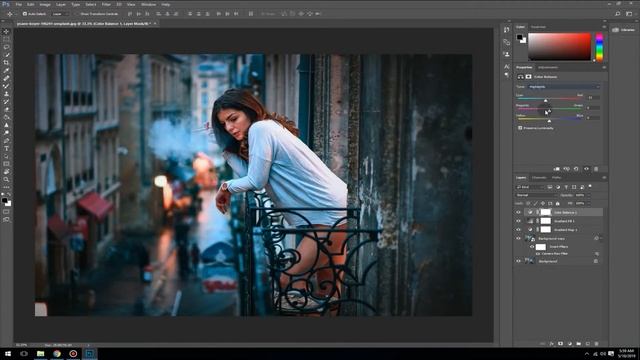640x360 pixels.
Task: Open the layer filter Kind dropdown
Action: (530, 187)
